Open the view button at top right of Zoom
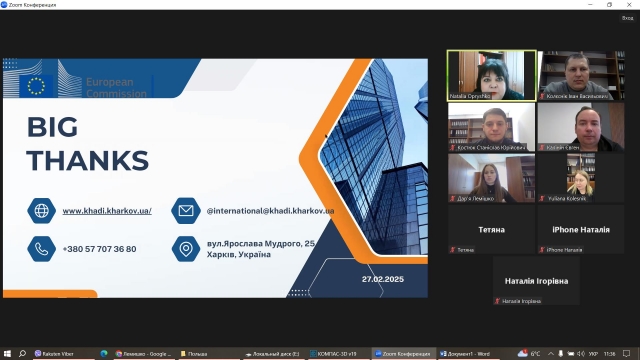640x360 pixels. 627,18
